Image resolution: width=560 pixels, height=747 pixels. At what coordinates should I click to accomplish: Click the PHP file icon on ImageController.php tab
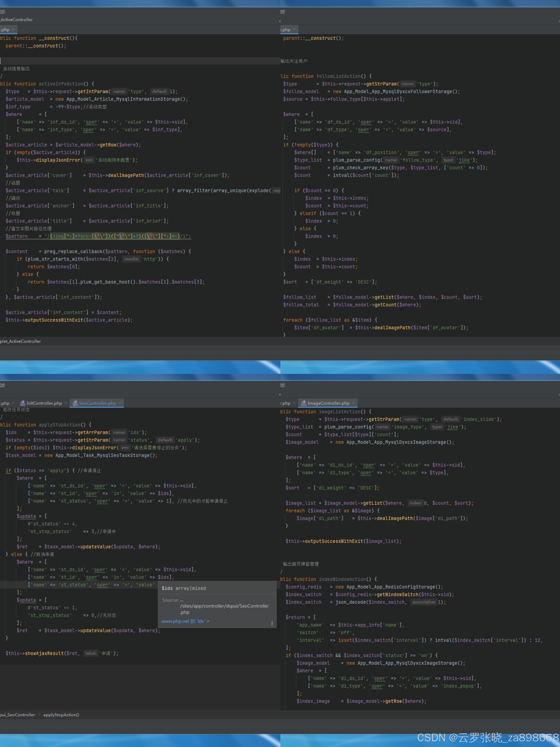[x=304, y=403]
